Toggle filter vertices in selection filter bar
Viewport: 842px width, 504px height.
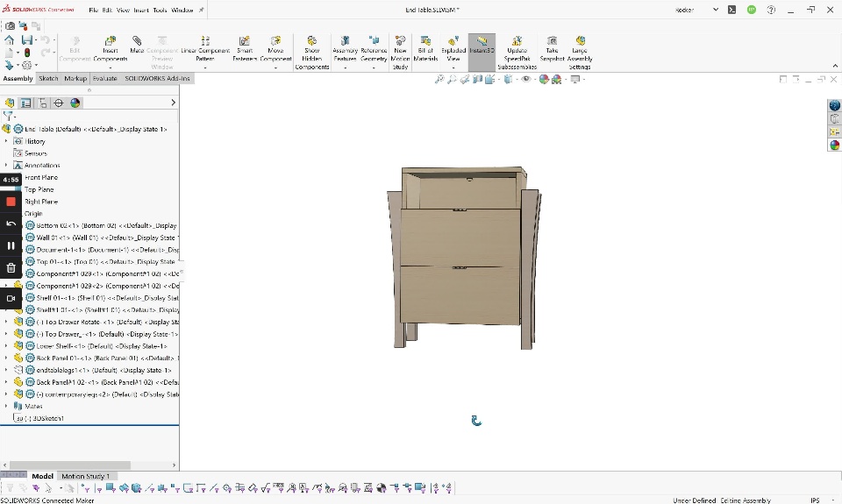coord(86,488)
